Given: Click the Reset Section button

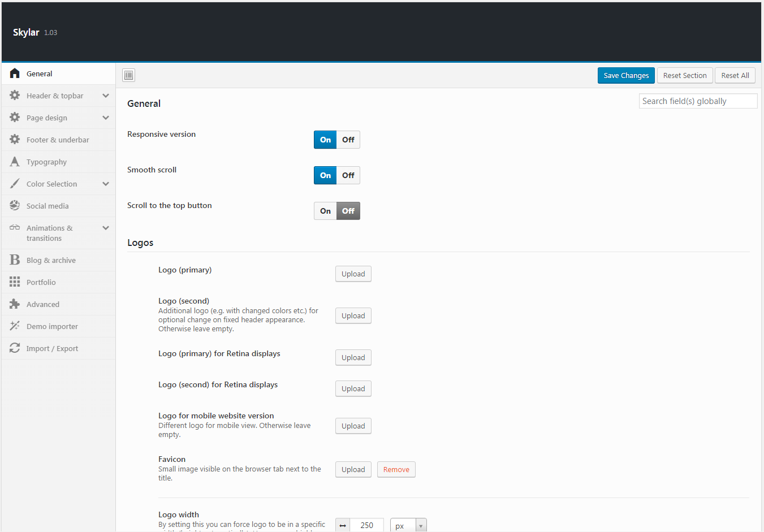Looking at the screenshot, I should [685, 75].
